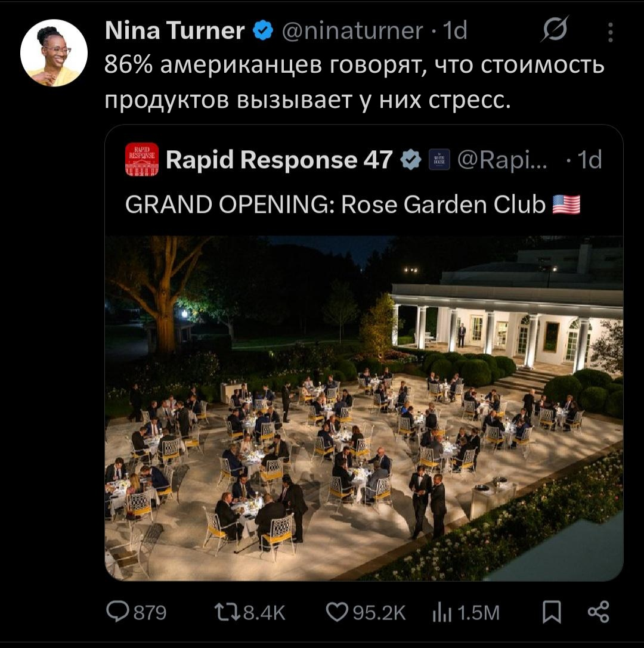Click Nina Turner's blue verified badge
This screenshot has height=648, width=644.
[263, 30]
